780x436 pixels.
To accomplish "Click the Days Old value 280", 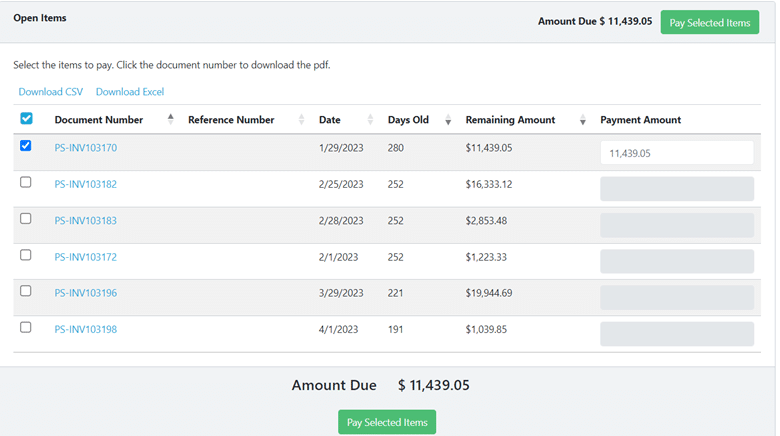I will [x=395, y=148].
